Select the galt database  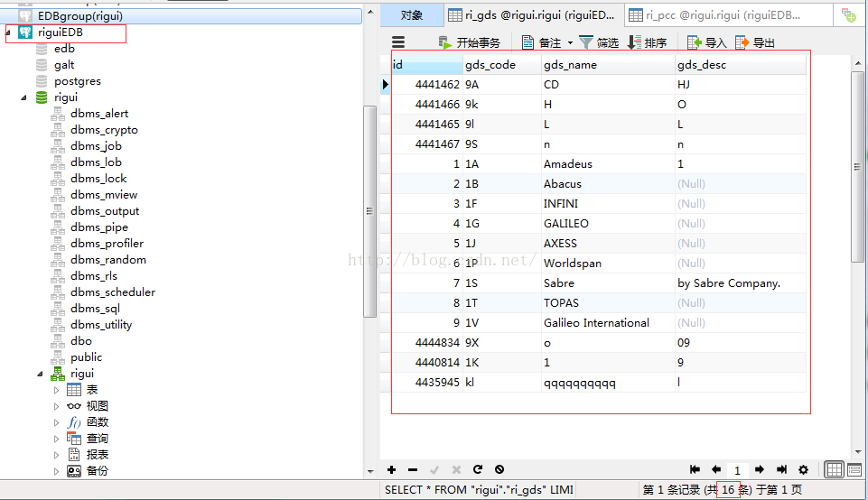pyautogui.click(x=64, y=65)
